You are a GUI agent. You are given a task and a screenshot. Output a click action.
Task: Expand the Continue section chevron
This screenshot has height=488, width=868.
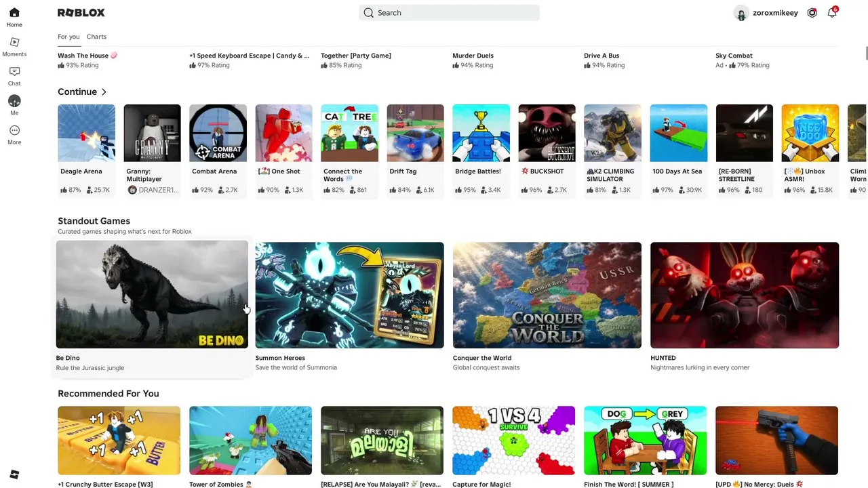[x=104, y=91]
